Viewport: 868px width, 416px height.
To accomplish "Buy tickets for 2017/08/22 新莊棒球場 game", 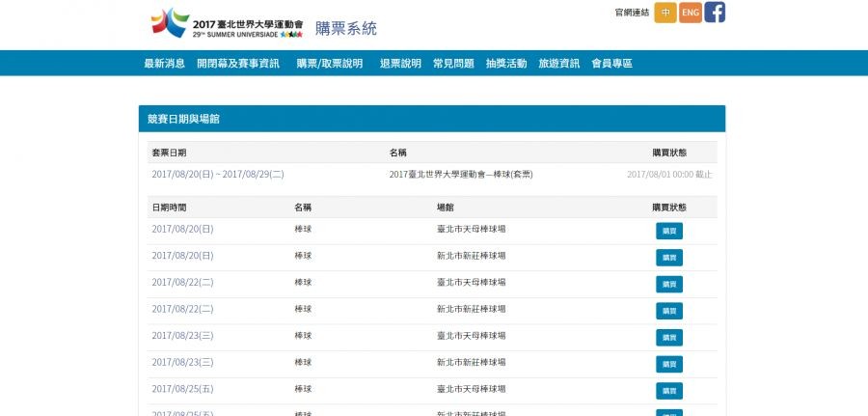I will [669, 311].
